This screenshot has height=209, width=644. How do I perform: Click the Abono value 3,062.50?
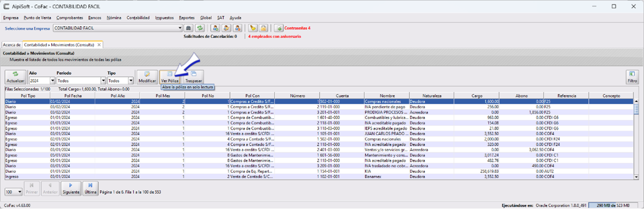[x=521, y=150]
